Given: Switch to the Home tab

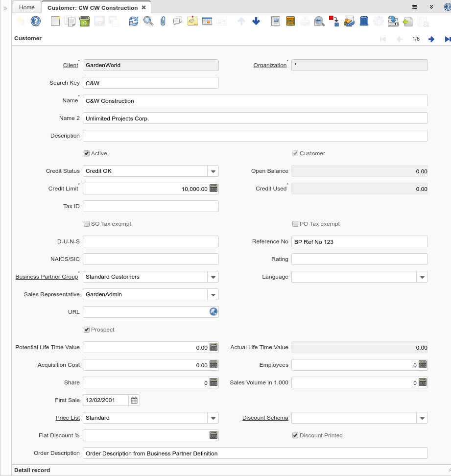Looking at the screenshot, I should pos(27,7).
